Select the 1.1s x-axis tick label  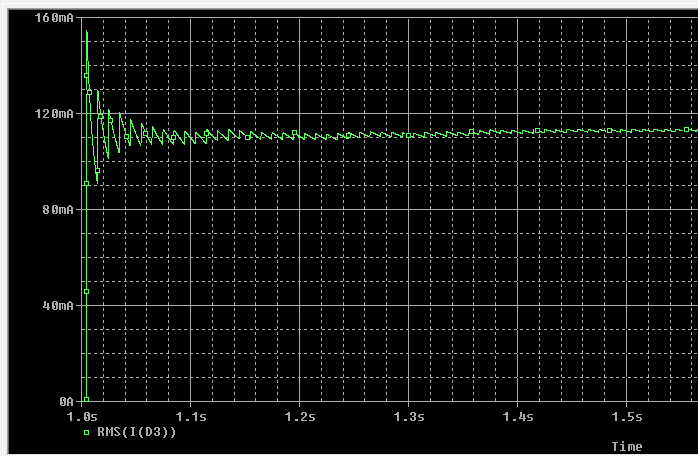[190, 415]
